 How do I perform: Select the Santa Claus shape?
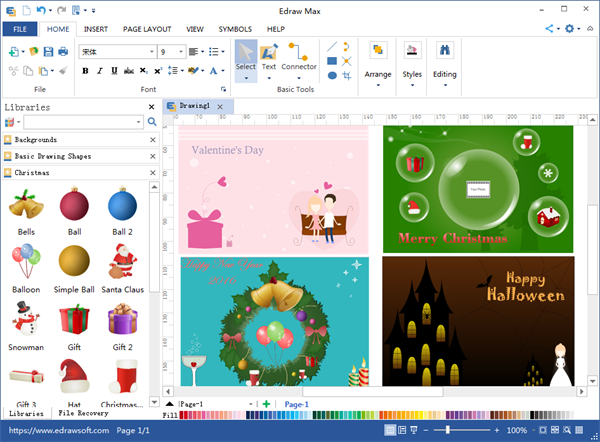[122, 264]
